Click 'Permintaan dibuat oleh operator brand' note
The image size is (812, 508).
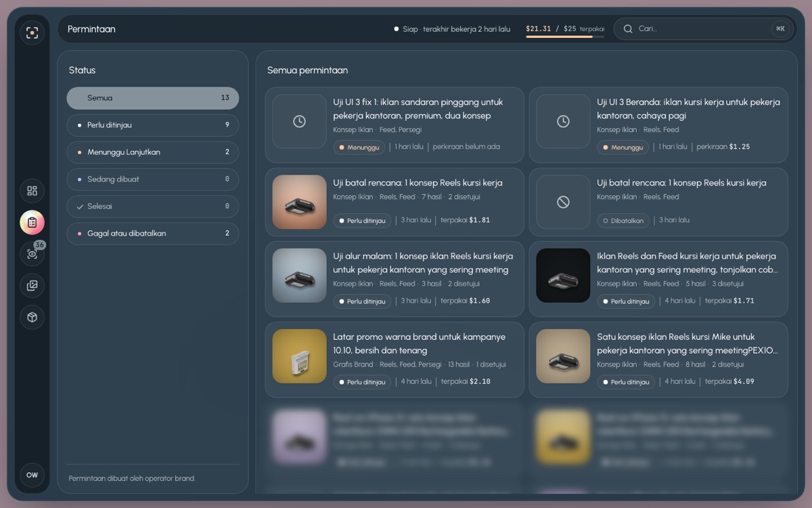click(x=131, y=478)
